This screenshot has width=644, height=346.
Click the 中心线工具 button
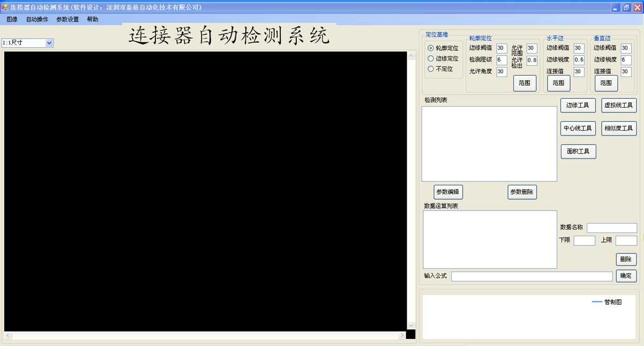578,129
